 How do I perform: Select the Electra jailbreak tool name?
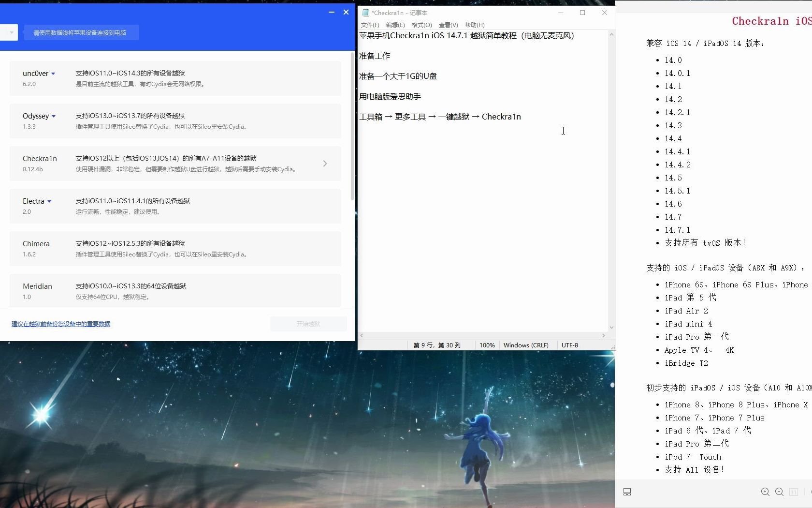point(33,201)
